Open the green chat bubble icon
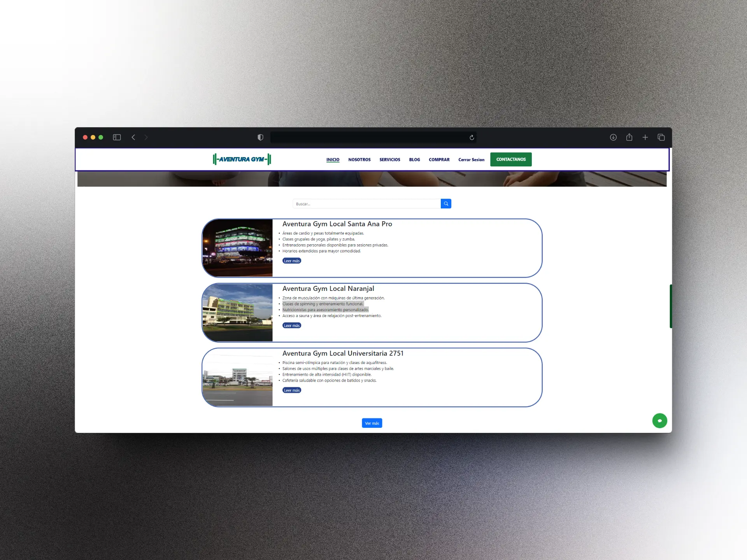Image resolution: width=747 pixels, height=560 pixels. click(x=659, y=420)
